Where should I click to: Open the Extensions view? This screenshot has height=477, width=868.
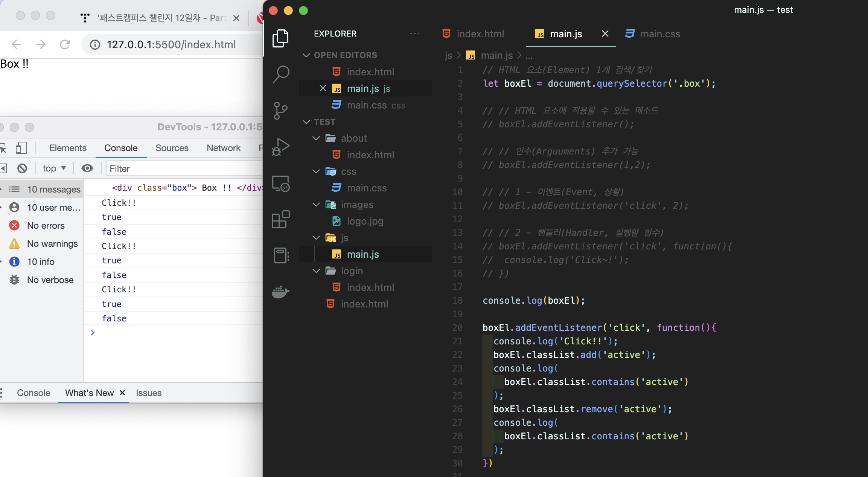pyautogui.click(x=281, y=219)
